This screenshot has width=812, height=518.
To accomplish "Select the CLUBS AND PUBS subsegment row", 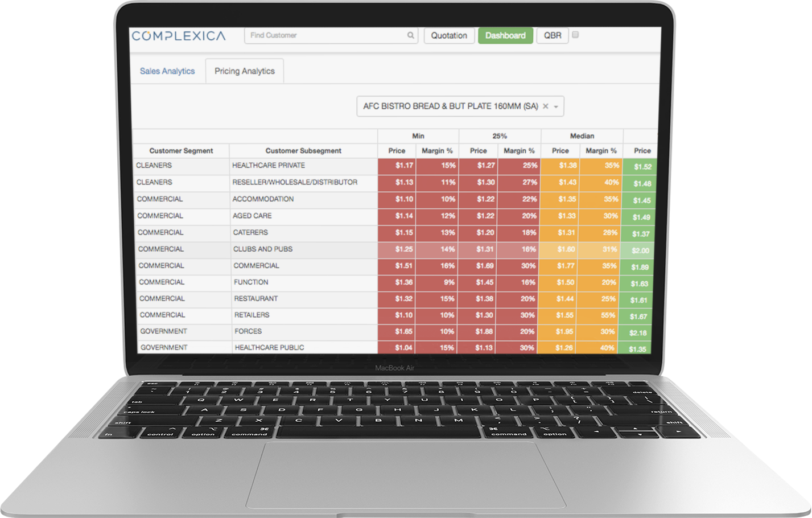I will coord(262,249).
